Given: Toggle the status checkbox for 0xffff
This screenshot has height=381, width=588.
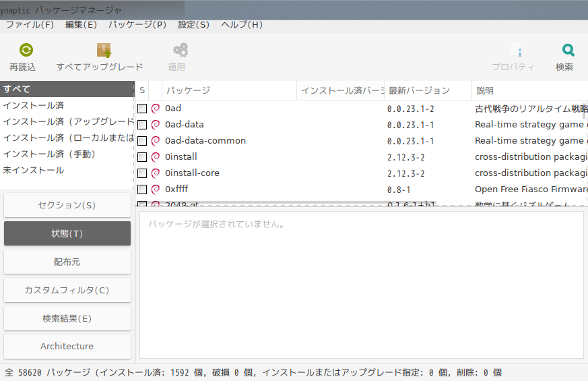Looking at the screenshot, I should point(142,189).
